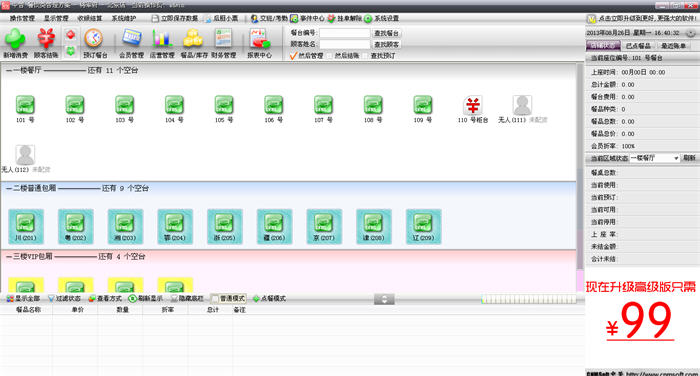Expand the round button beside the date
This screenshot has height=376, width=700.
[x=690, y=33]
